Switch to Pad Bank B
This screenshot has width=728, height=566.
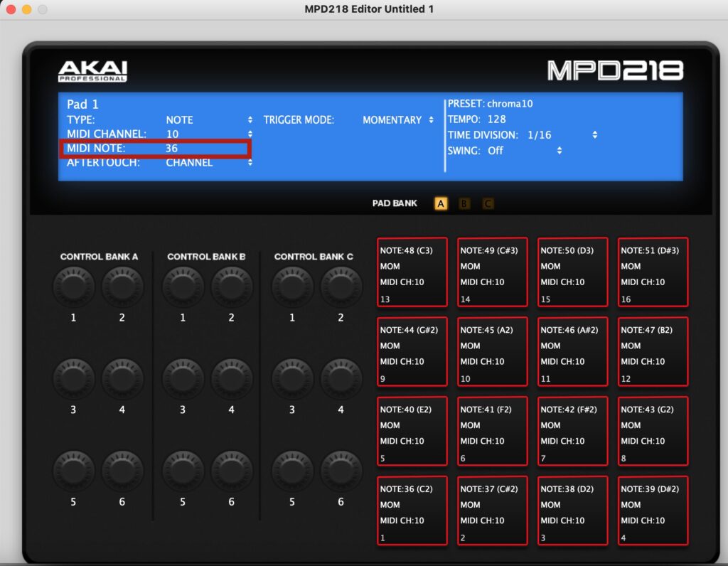click(464, 203)
